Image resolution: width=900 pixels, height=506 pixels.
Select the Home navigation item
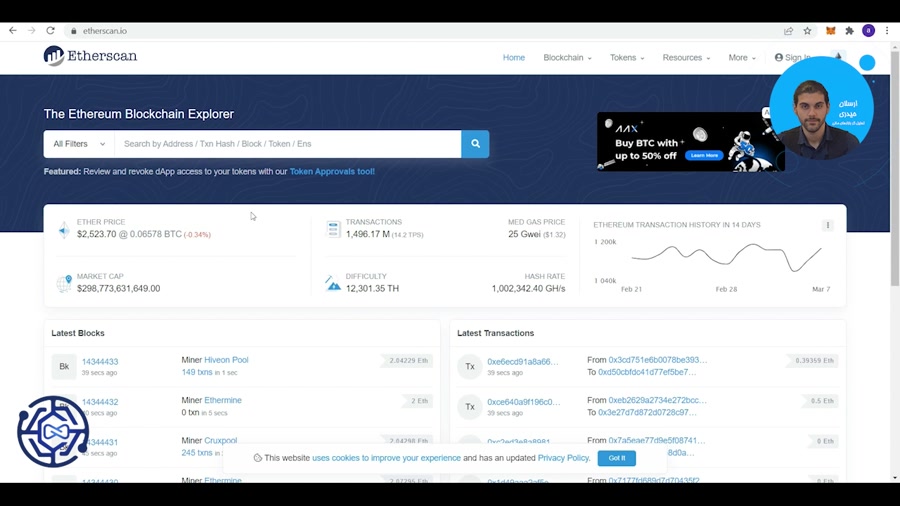513,58
